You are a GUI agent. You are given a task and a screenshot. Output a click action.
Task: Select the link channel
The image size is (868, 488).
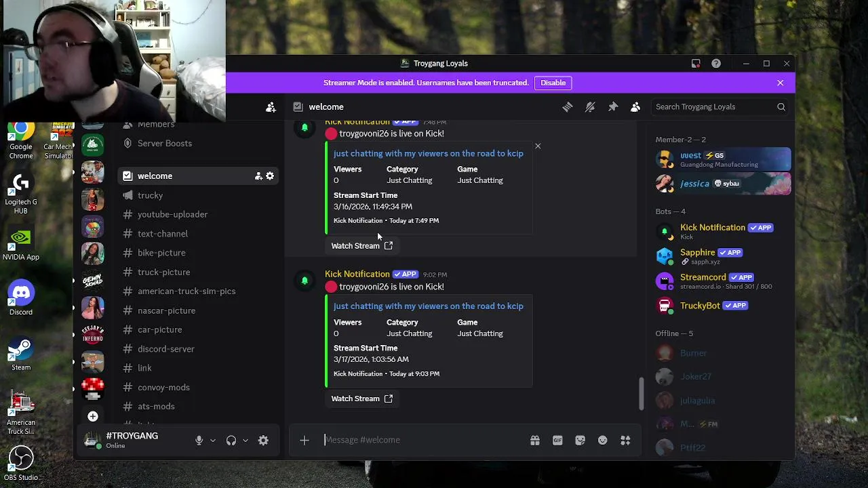tap(197, 368)
